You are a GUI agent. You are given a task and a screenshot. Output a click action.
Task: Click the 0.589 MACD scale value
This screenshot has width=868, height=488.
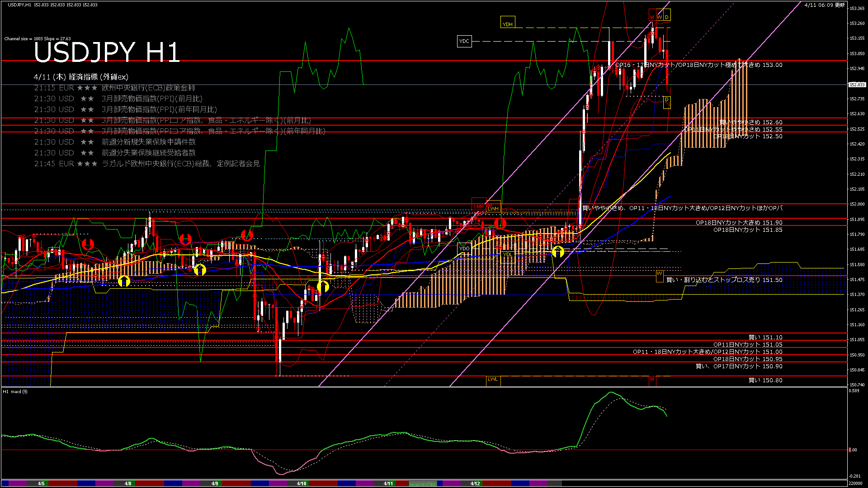(x=854, y=391)
